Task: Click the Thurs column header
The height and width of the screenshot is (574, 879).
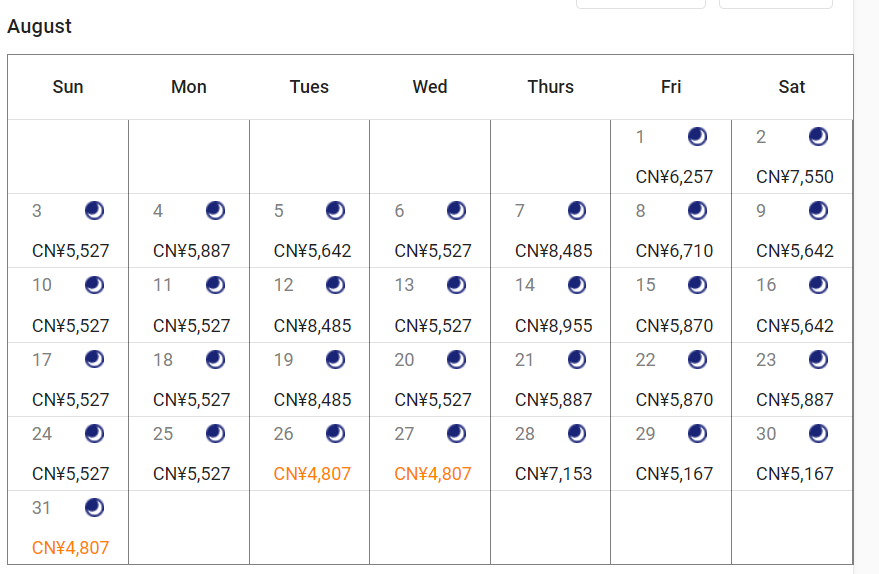Action: coord(550,87)
